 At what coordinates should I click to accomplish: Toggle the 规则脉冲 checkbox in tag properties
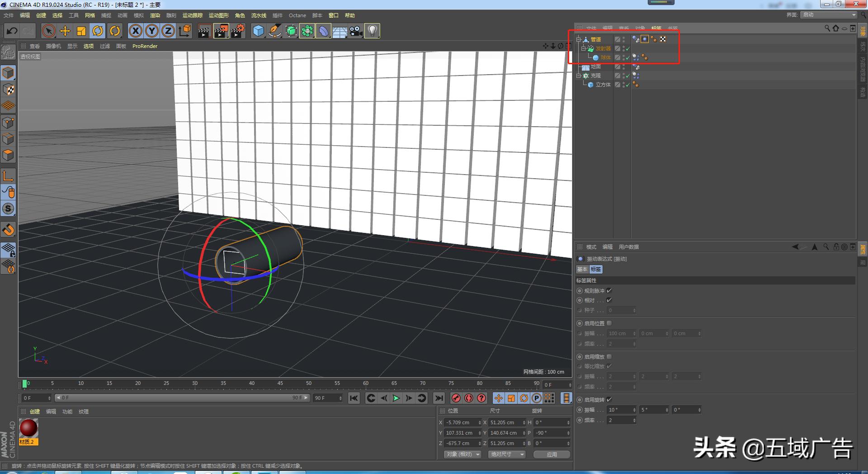[x=609, y=291]
